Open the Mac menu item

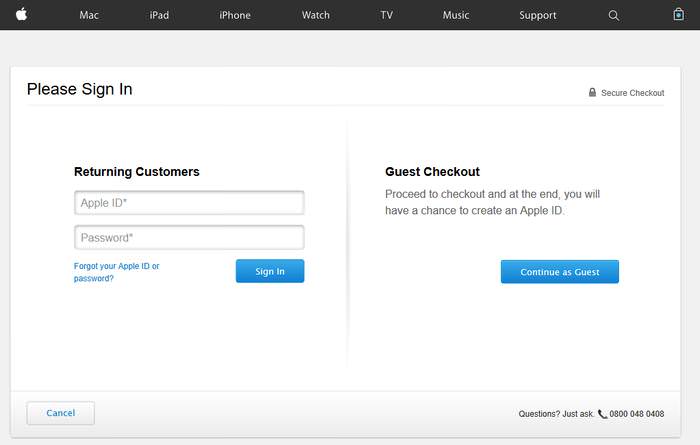(x=89, y=15)
